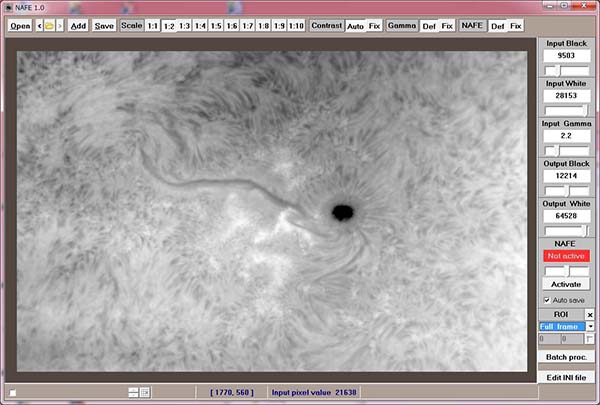
Task: Set scale to 1:3
Action: point(184,26)
